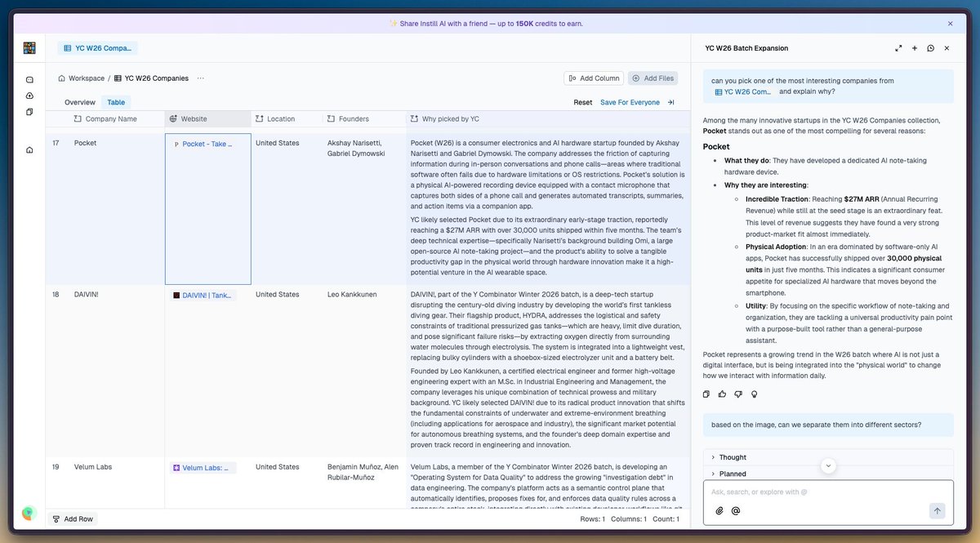
Task: Click the Leo Kankkunen founders cell
Action: tap(364, 371)
